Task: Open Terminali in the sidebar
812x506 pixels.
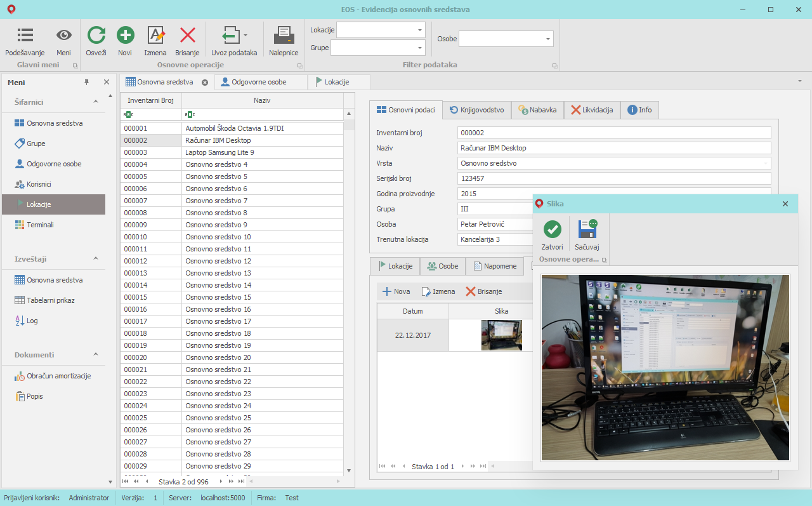Action: [53, 225]
